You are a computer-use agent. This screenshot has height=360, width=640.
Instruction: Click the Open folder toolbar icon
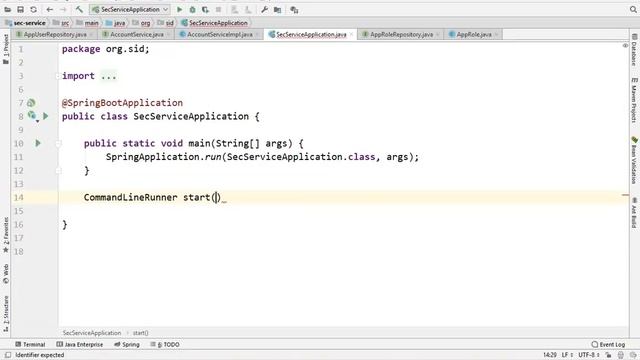click(x=8, y=9)
